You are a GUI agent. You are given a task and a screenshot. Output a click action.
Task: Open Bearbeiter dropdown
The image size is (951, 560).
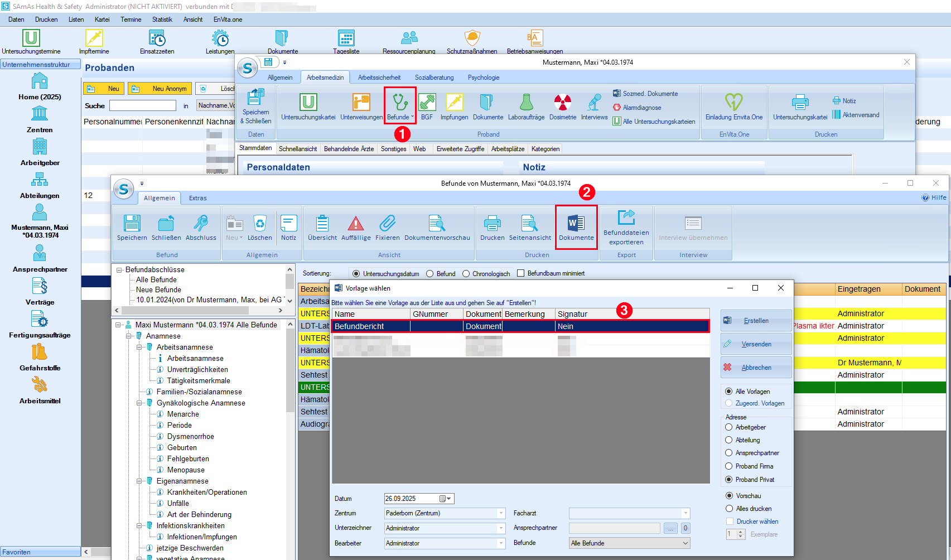[x=501, y=543]
